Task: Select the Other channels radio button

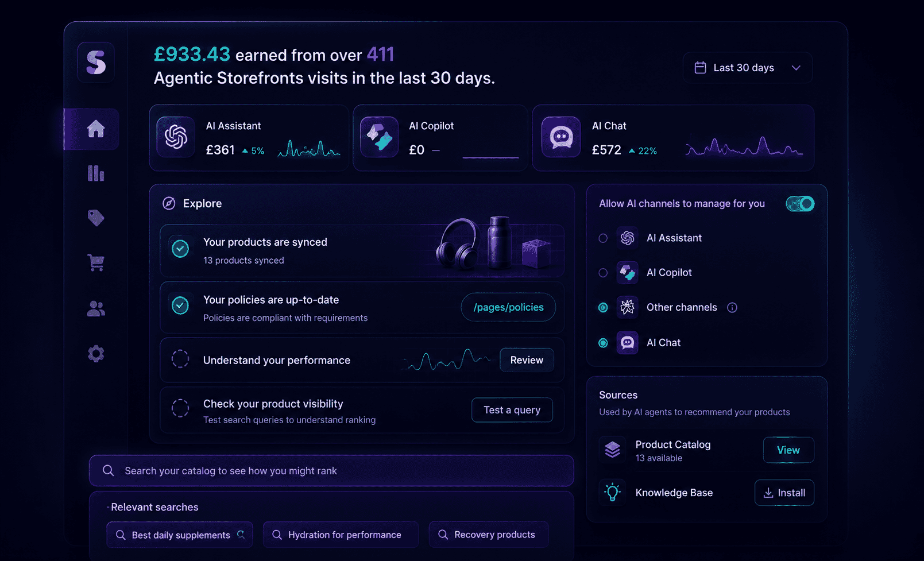Action: (x=603, y=308)
